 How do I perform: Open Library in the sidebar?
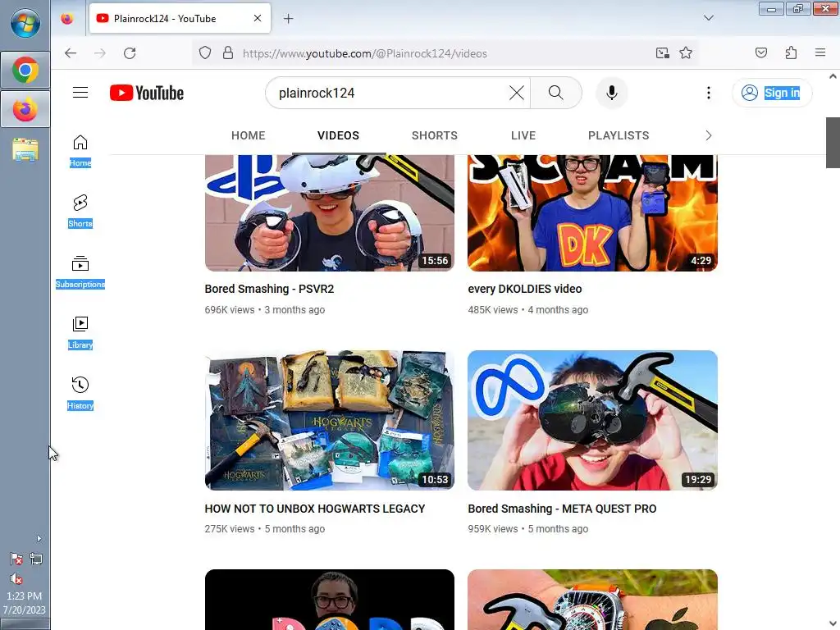coord(80,333)
